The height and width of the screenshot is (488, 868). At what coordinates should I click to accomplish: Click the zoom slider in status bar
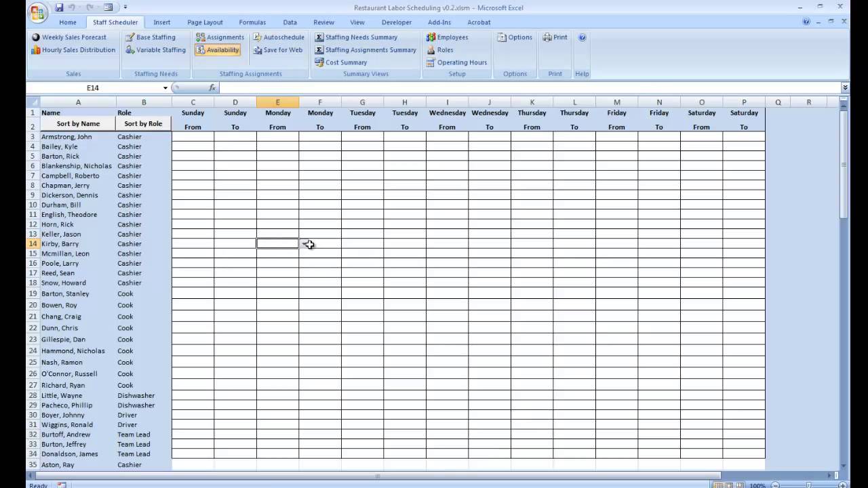click(808, 485)
